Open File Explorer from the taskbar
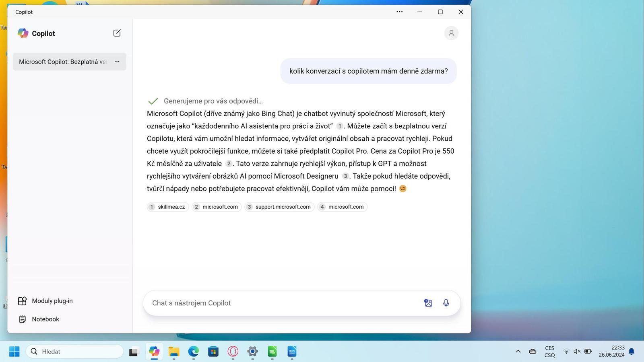644x362 pixels. point(173,352)
